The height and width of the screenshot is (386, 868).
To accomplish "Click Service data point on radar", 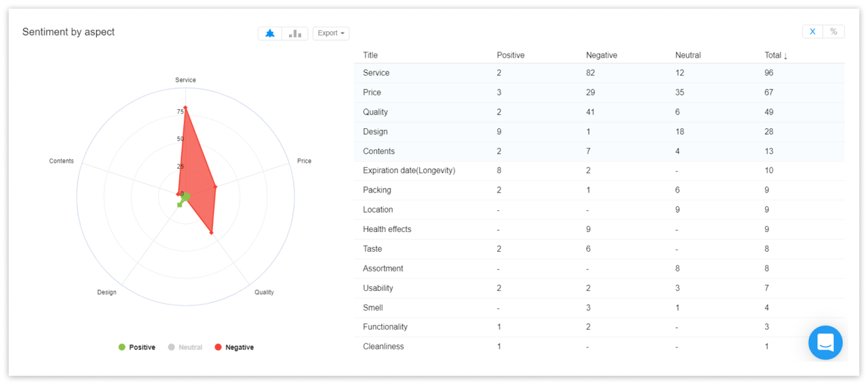I will click(185, 107).
